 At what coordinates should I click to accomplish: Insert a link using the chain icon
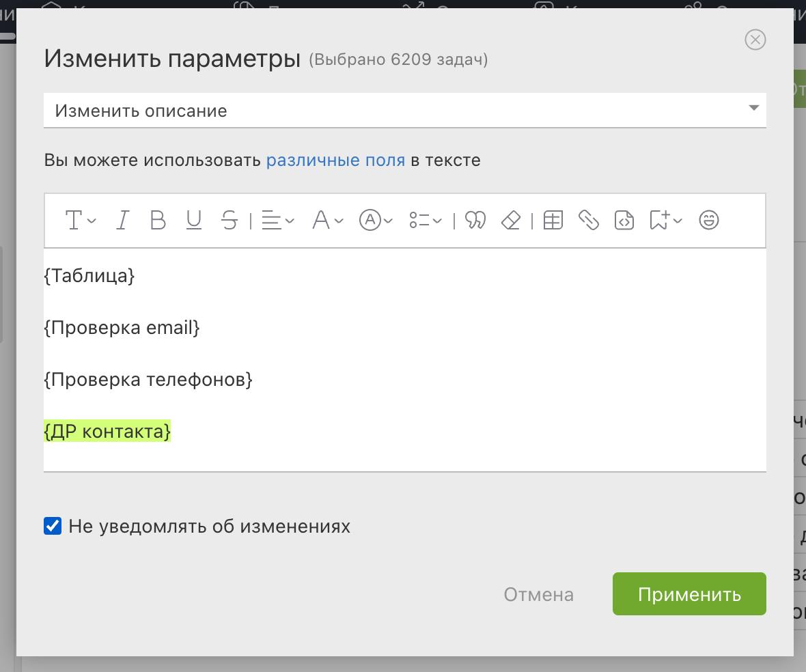pos(588,221)
